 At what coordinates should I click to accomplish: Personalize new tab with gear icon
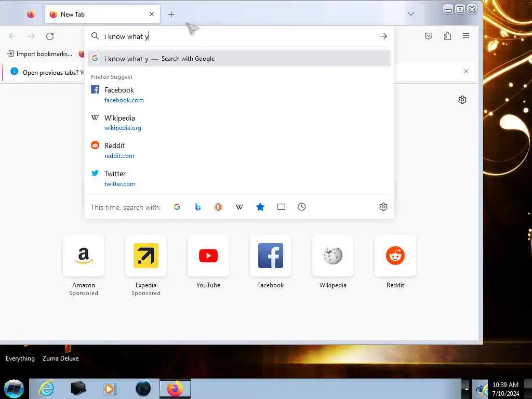(x=462, y=100)
